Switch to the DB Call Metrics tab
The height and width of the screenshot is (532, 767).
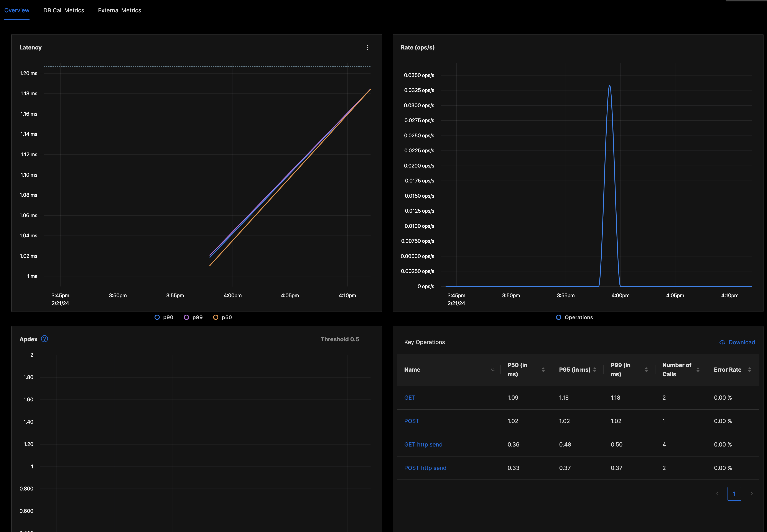[64, 10]
